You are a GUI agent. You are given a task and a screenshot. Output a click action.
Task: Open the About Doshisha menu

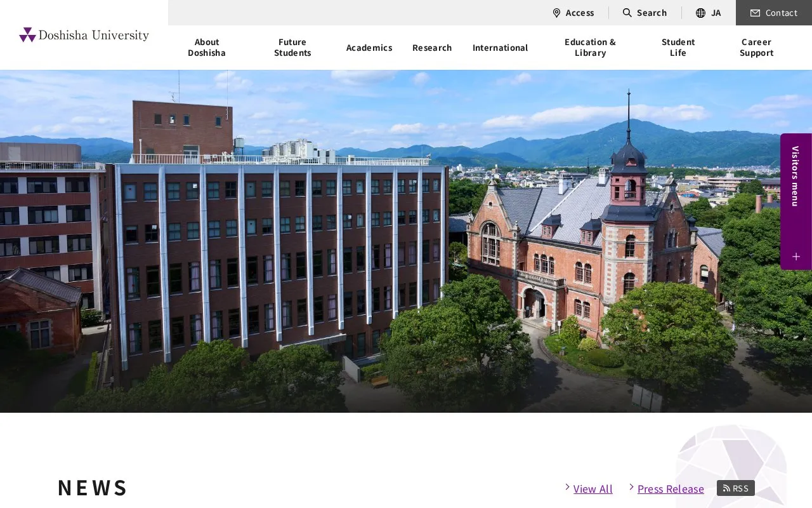[x=207, y=48]
